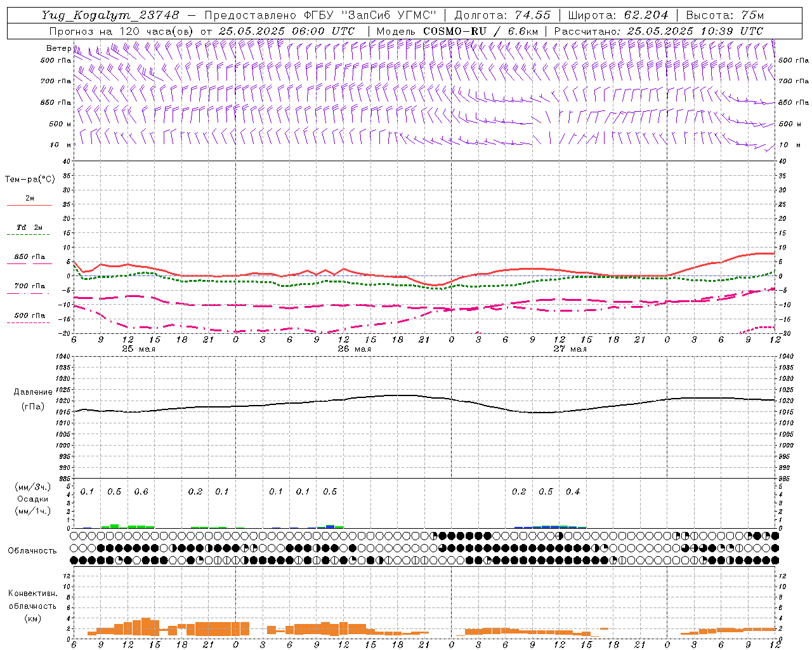This screenshot has height=650, width=812.
Task: Click the (мм/3ч.) precipitation unit label
Action: [x=33, y=487]
